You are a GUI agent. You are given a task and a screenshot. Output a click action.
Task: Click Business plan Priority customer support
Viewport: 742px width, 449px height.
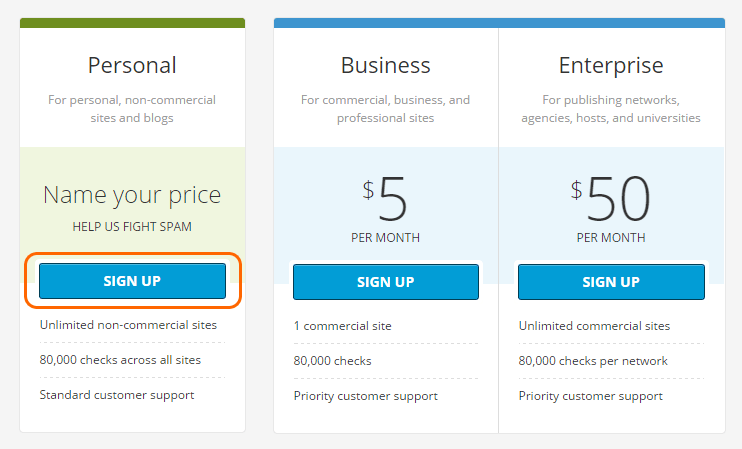(x=366, y=396)
